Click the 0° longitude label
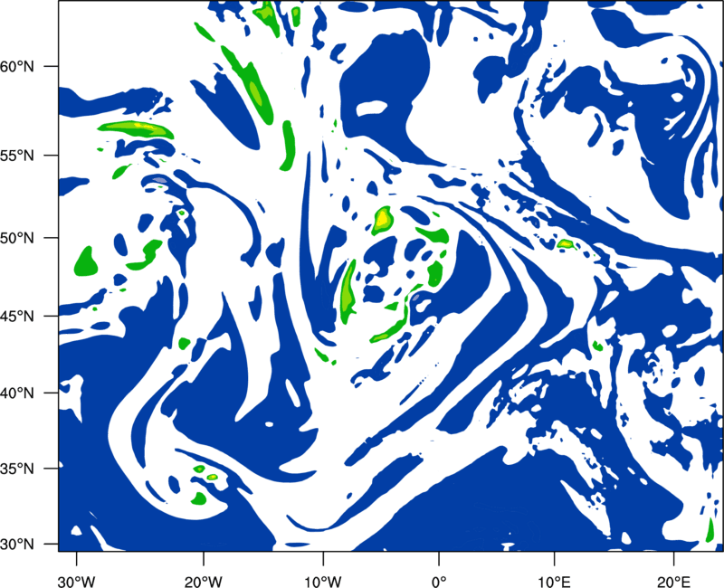 [439, 582]
